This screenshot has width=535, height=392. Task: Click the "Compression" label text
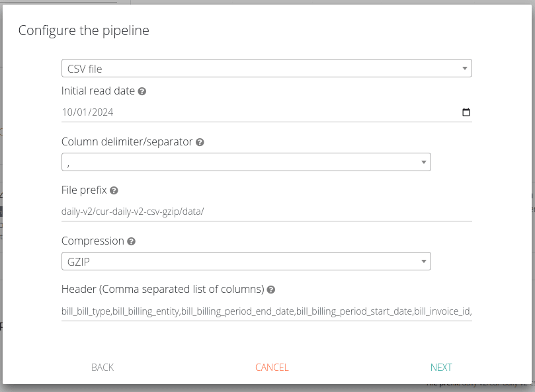coord(93,241)
